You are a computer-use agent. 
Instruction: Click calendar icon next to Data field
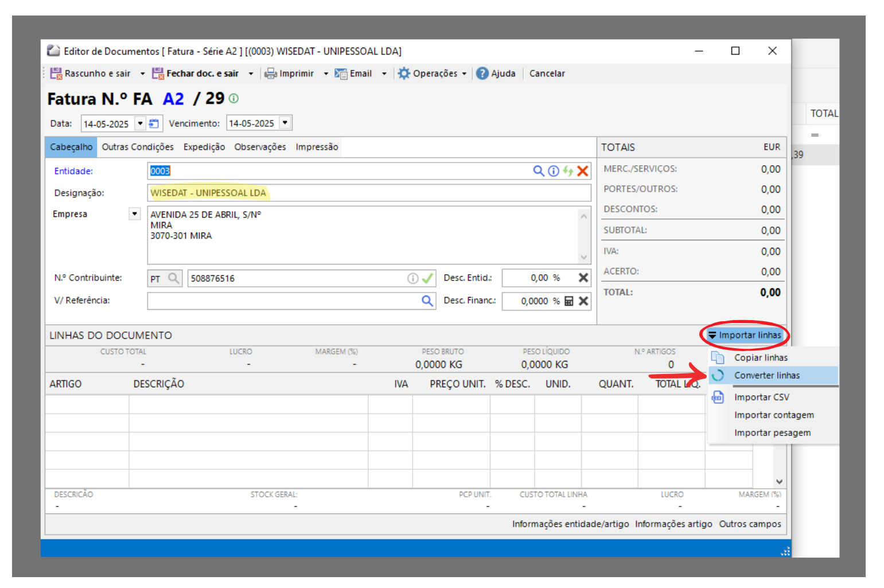[154, 123]
